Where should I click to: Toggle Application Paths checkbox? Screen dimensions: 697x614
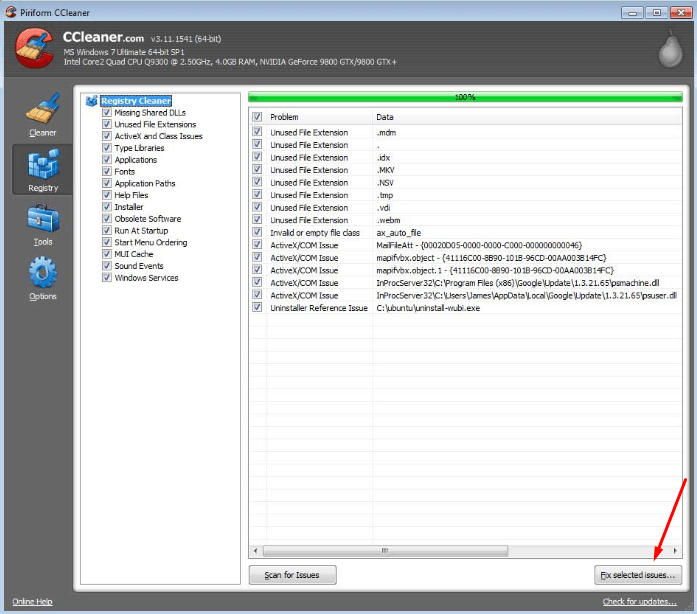(107, 183)
